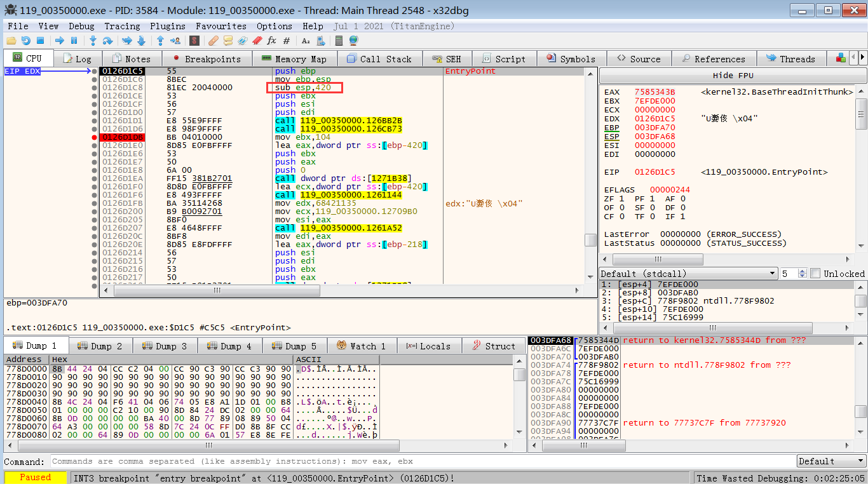The width and height of the screenshot is (868, 484).
Task: Click the Hide FPU button
Action: pyautogui.click(x=733, y=75)
